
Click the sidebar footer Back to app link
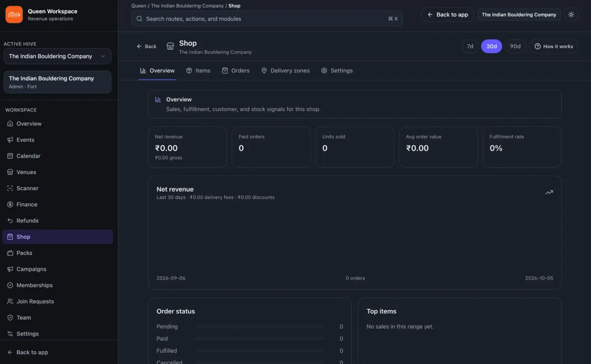[x=28, y=352]
